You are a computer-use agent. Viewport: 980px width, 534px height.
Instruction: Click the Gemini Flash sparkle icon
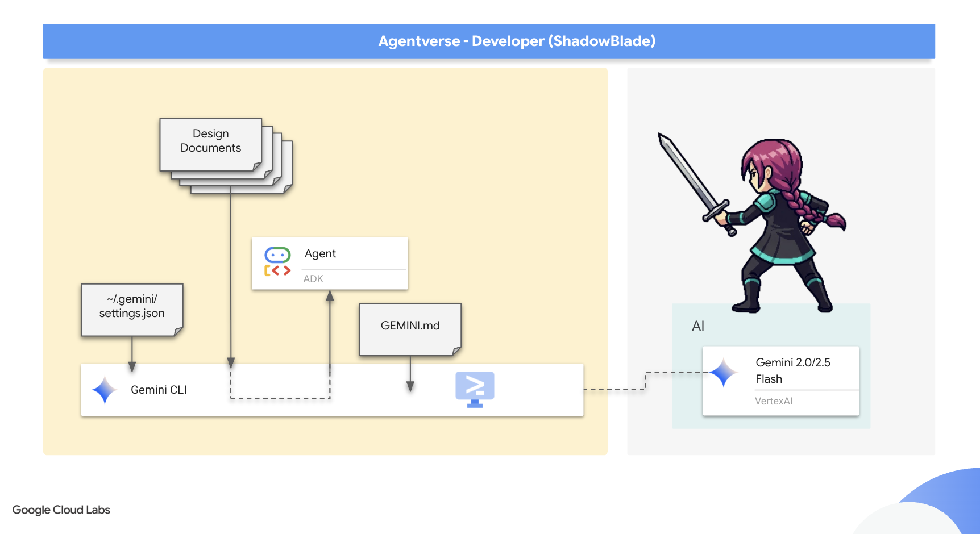723,373
